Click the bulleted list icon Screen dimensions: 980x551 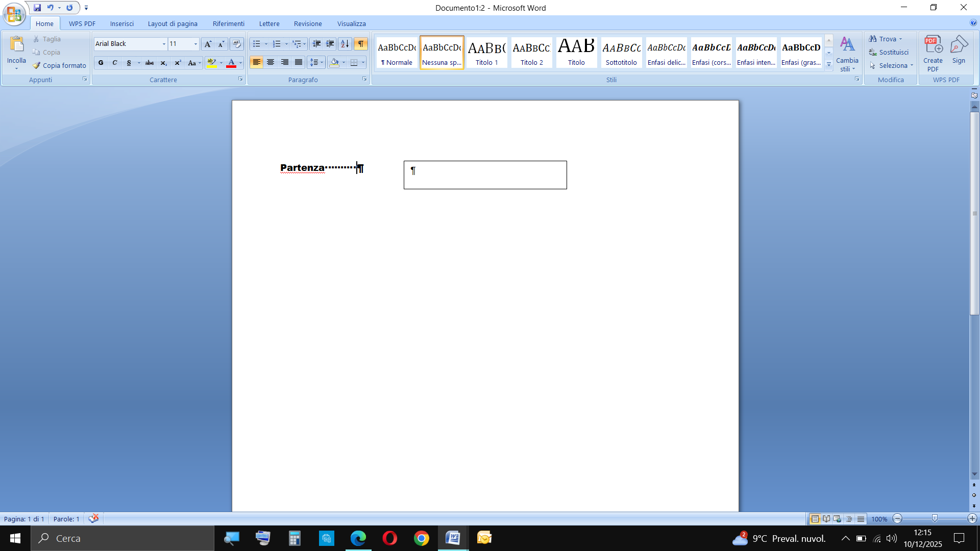point(257,44)
